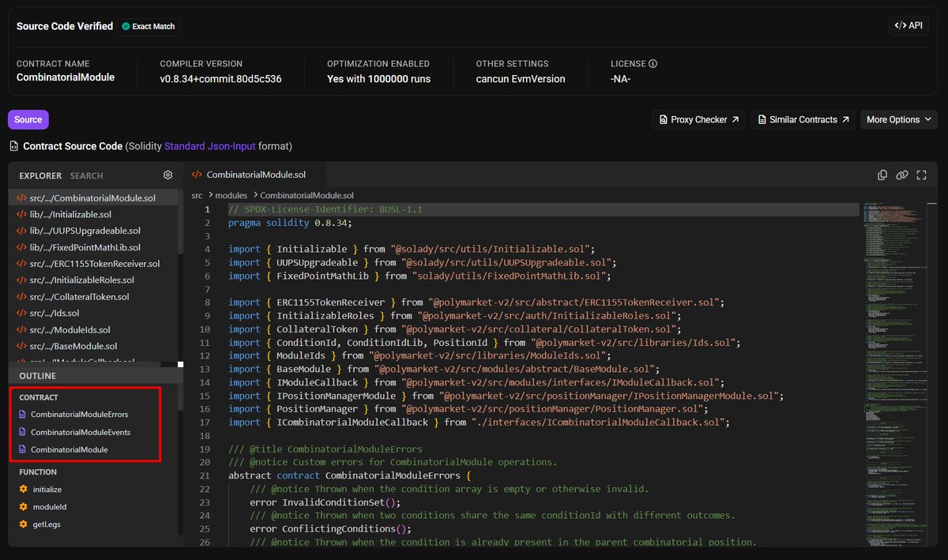Toggle fullscreen editor icon

(x=921, y=175)
